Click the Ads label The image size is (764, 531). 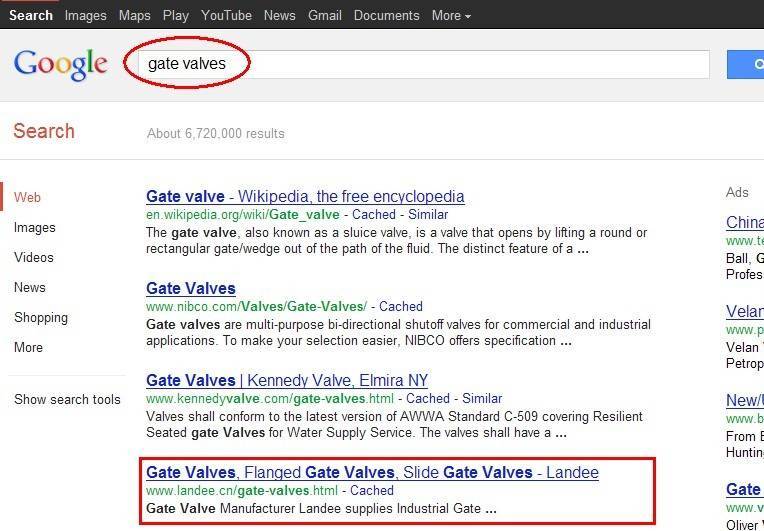point(737,192)
